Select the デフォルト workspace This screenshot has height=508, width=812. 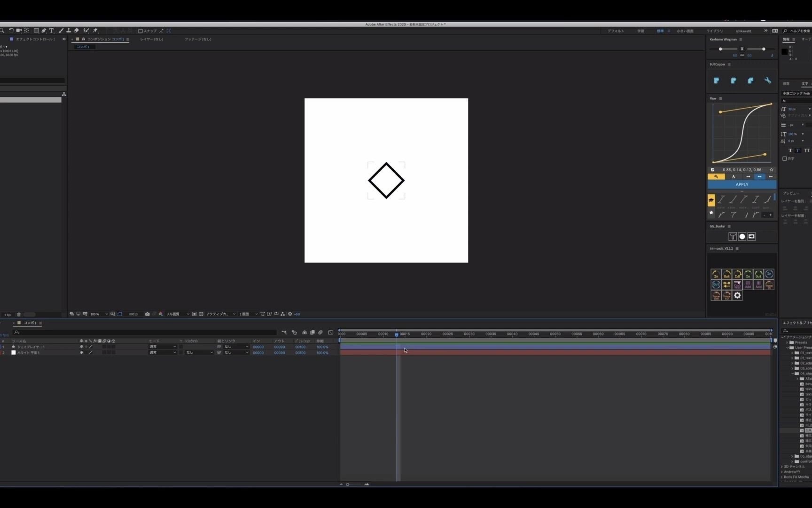[616, 31]
